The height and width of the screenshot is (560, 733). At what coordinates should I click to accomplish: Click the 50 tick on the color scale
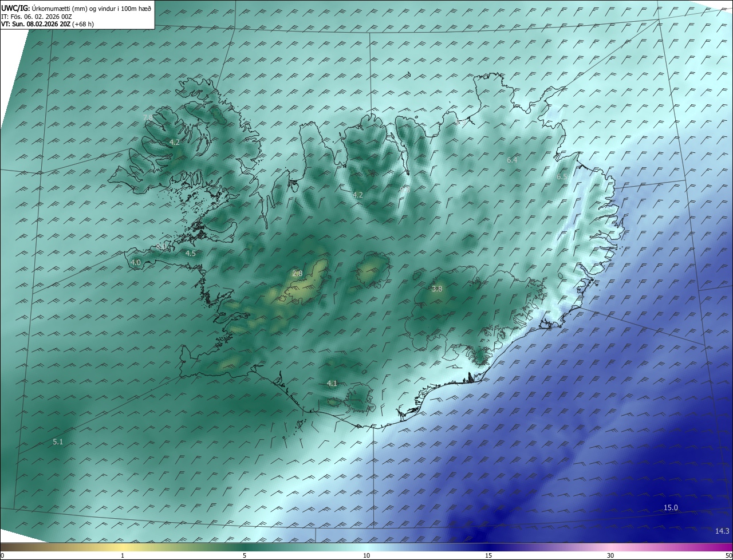[x=728, y=555]
